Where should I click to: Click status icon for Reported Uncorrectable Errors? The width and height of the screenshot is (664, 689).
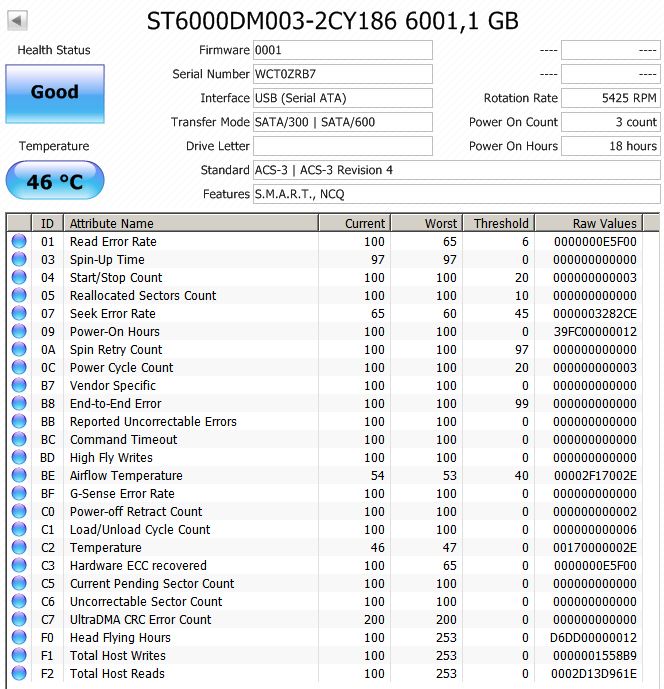tap(19, 421)
